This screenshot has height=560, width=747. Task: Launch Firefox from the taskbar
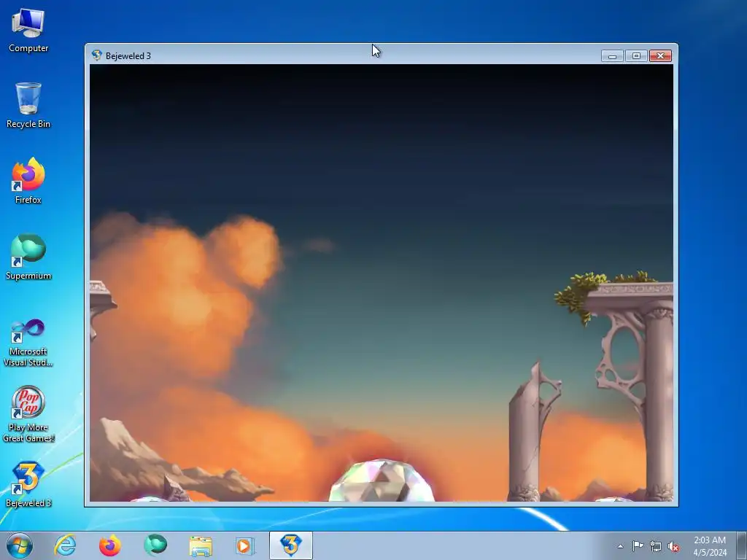pos(110,545)
